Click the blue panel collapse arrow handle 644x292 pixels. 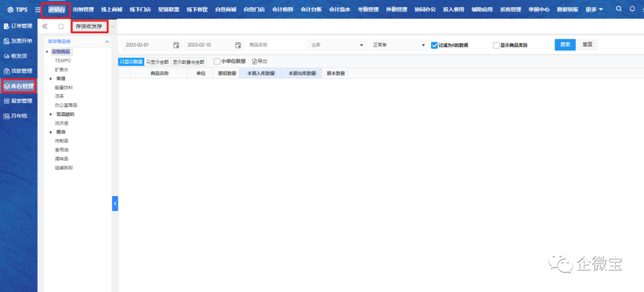pos(115,204)
